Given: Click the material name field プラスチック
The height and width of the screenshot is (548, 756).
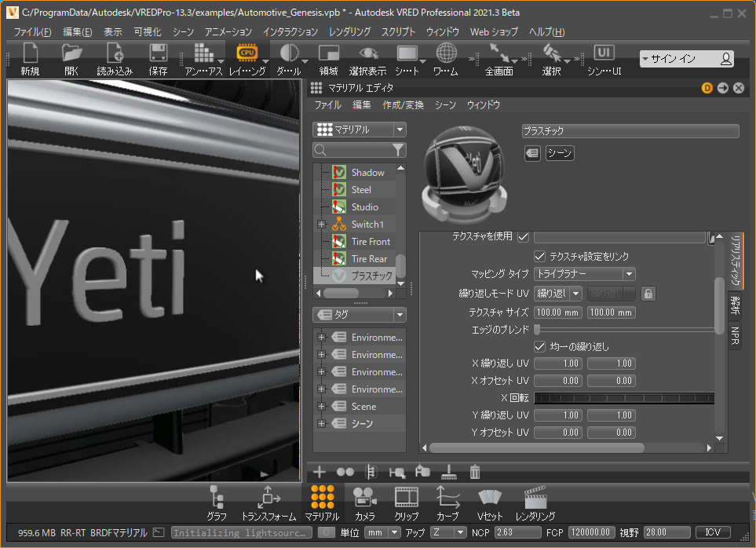Looking at the screenshot, I should tap(630, 131).
